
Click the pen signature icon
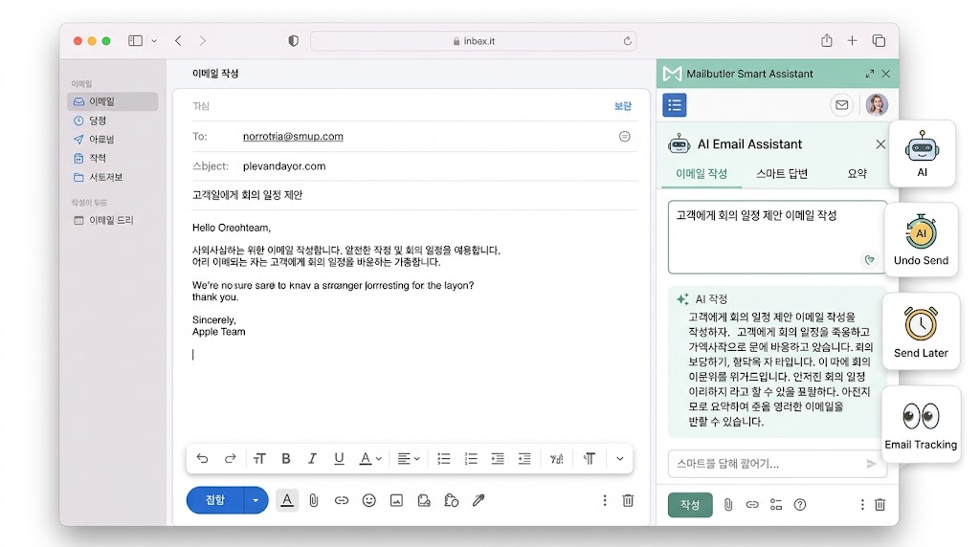(x=479, y=500)
